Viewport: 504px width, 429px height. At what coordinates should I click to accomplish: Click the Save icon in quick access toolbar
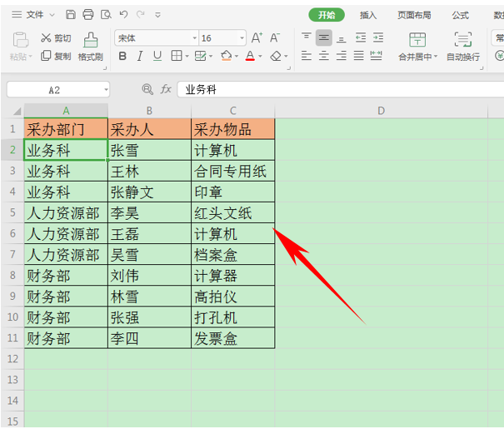[70, 15]
